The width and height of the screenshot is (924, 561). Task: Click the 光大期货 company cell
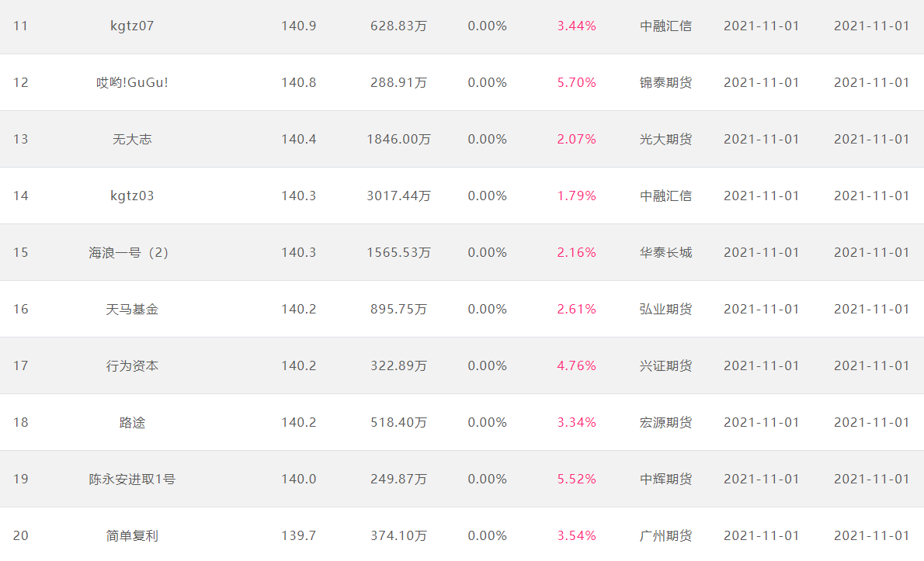pyautogui.click(x=666, y=139)
